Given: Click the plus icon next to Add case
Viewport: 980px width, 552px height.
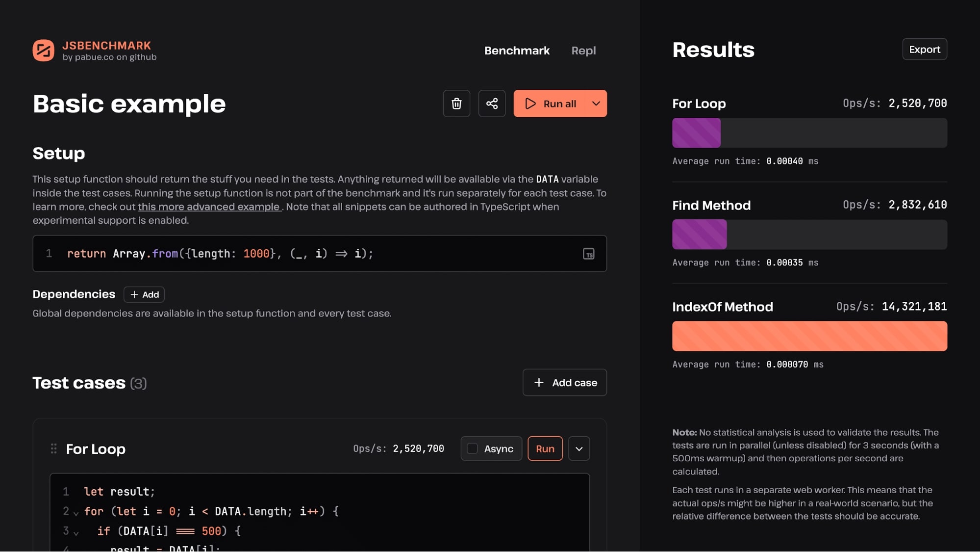Looking at the screenshot, I should point(539,382).
